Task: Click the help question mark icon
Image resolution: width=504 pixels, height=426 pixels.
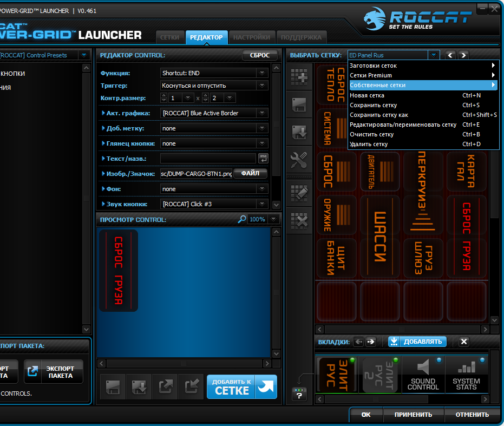Action: coord(299,394)
